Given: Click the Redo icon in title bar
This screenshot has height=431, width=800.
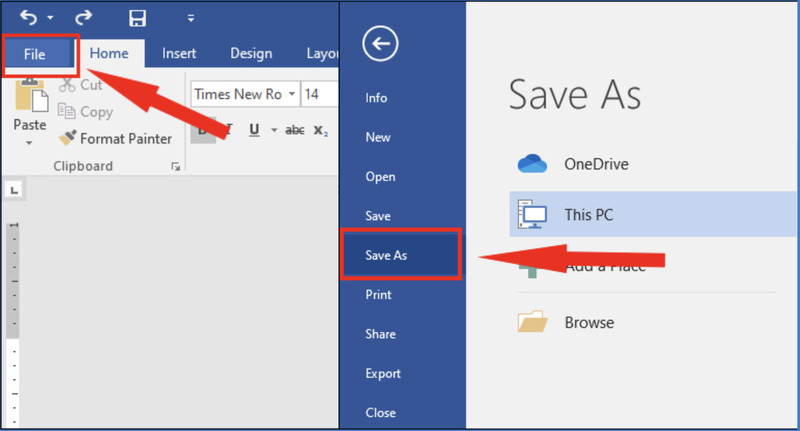Looking at the screenshot, I should point(82,17).
